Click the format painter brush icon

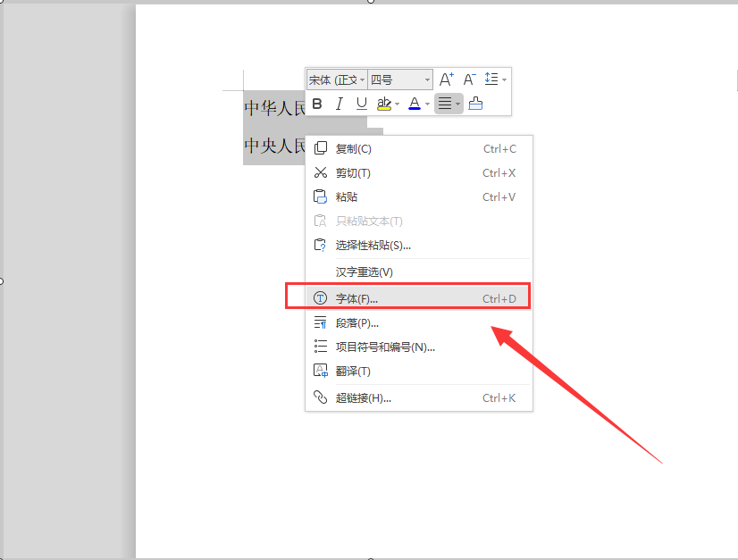tap(475, 104)
